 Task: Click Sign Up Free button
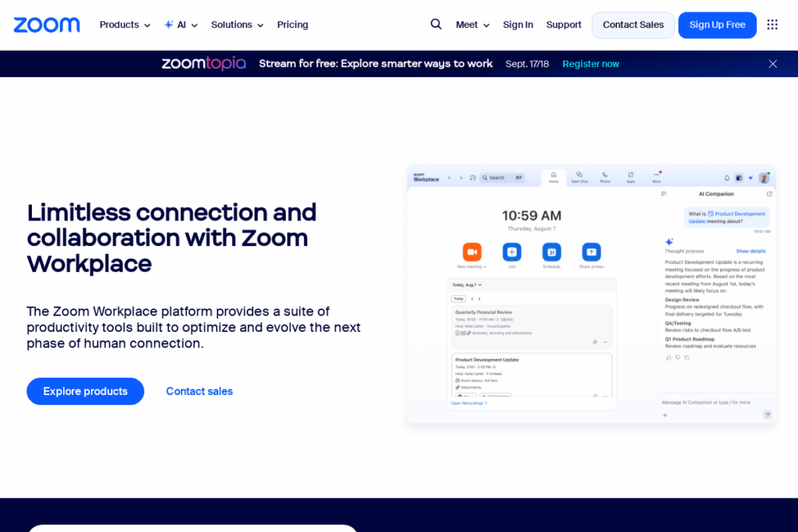tap(717, 25)
